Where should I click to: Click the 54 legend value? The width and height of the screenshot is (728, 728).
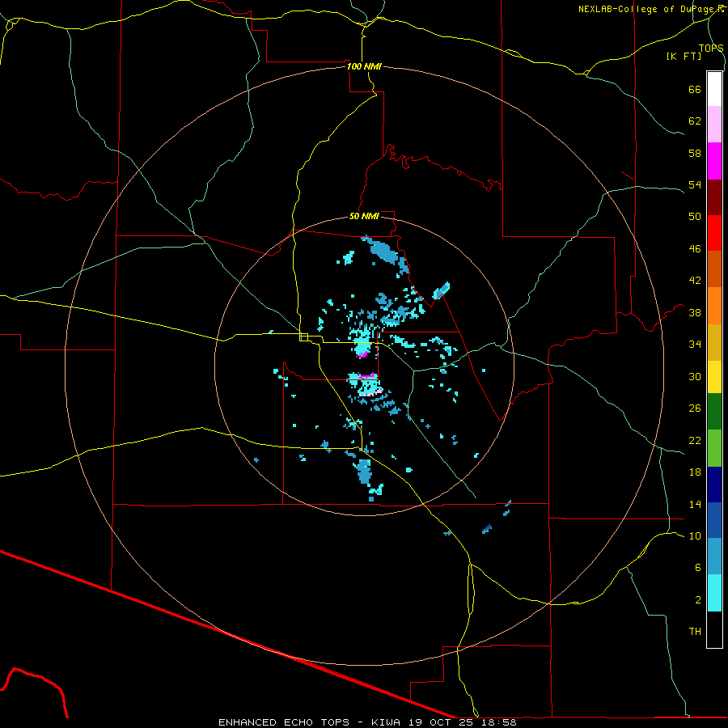tap(695, 184)
